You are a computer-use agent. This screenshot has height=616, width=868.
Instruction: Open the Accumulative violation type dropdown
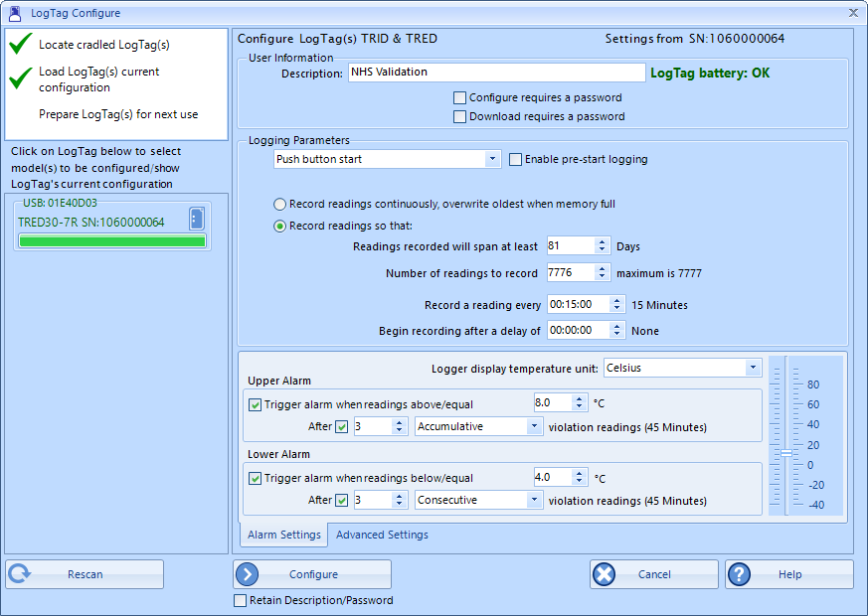point(533,426)
